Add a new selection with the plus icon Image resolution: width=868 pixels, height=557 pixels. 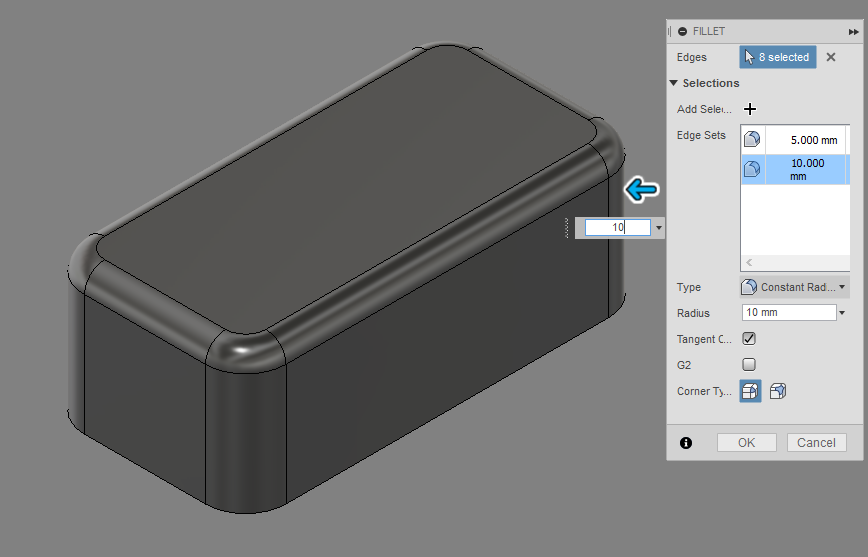pos(750,109)
